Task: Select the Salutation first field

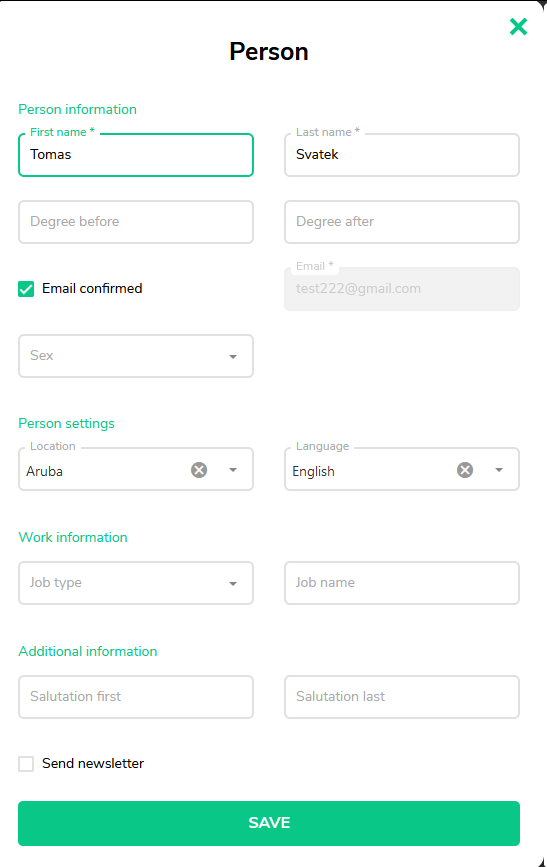Action: click(136, 697)
